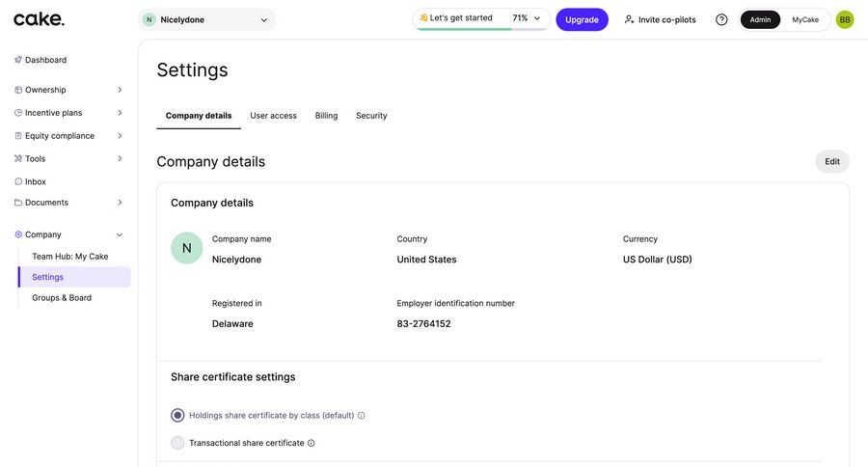Click the Tools icon in sidebar
This screenshot has width=868, height=467.
[x=18, y=158]
